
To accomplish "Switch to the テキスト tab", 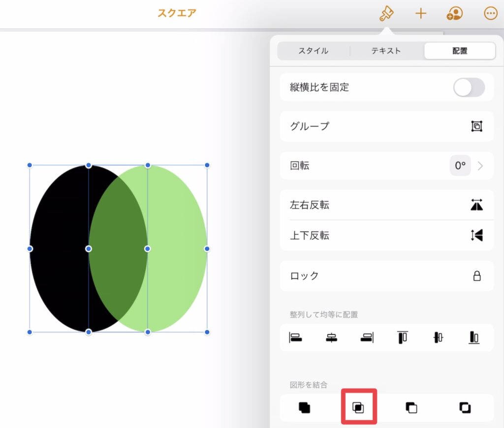I will (386, 51).
